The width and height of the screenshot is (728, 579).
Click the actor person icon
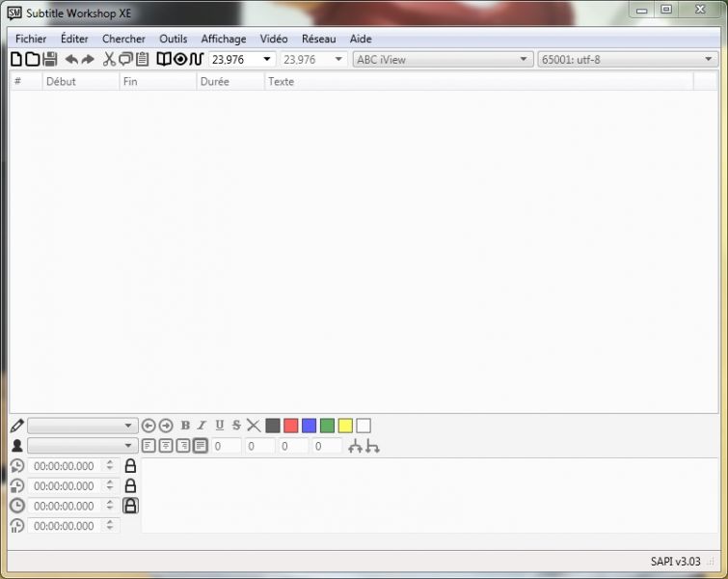[x=17, y=446]
